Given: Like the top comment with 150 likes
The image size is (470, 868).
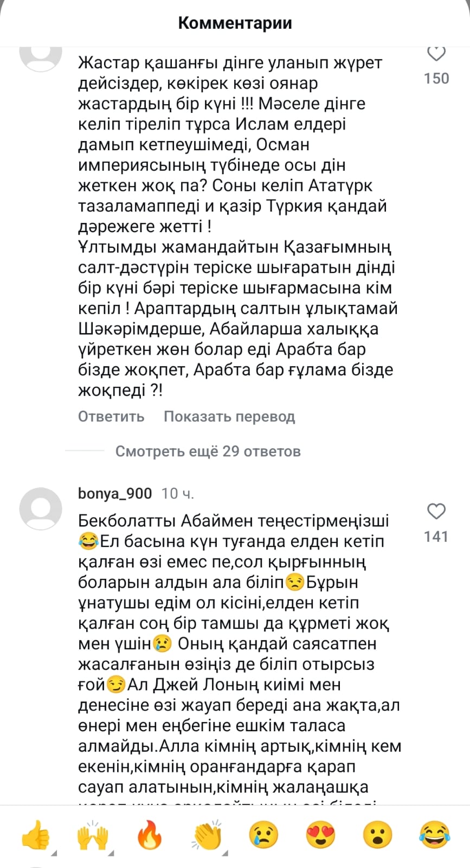Looking at the screenshot, I should (x=436, y=54).
